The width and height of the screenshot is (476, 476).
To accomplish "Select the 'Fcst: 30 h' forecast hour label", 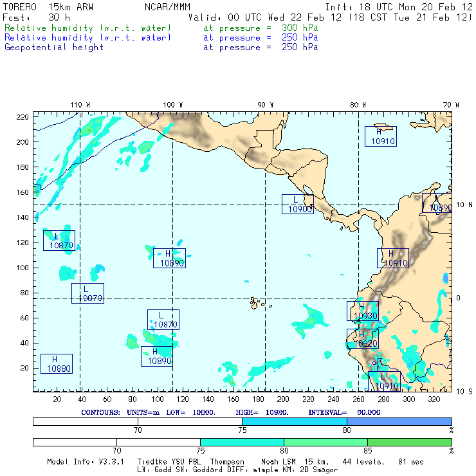I will (37, 17).
